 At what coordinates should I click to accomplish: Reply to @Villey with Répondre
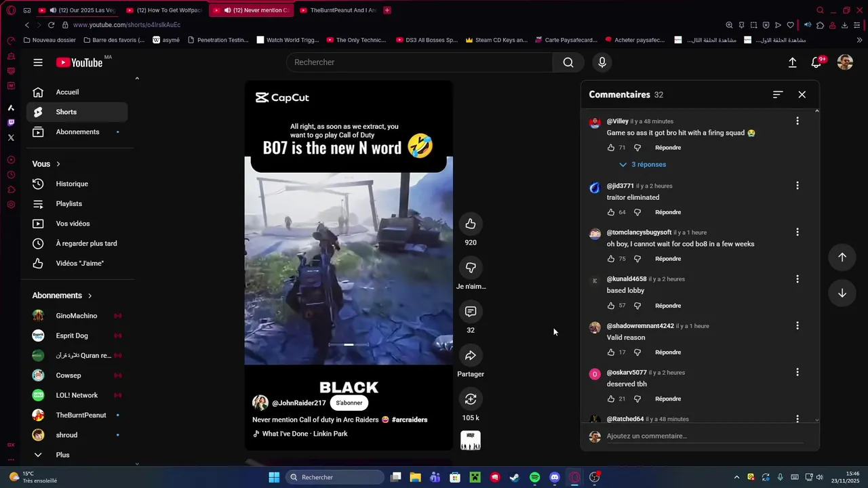pyautogui.click(x=668, y=148)
